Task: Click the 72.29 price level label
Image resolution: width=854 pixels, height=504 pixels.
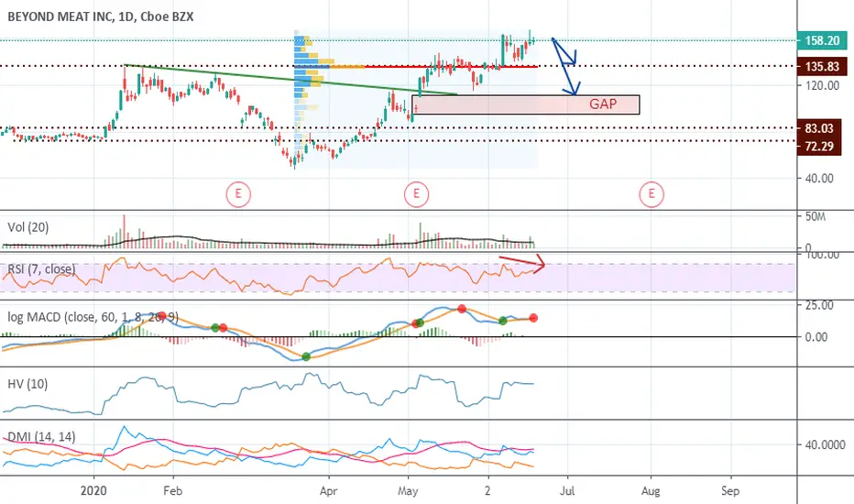Action: [819, 146]
